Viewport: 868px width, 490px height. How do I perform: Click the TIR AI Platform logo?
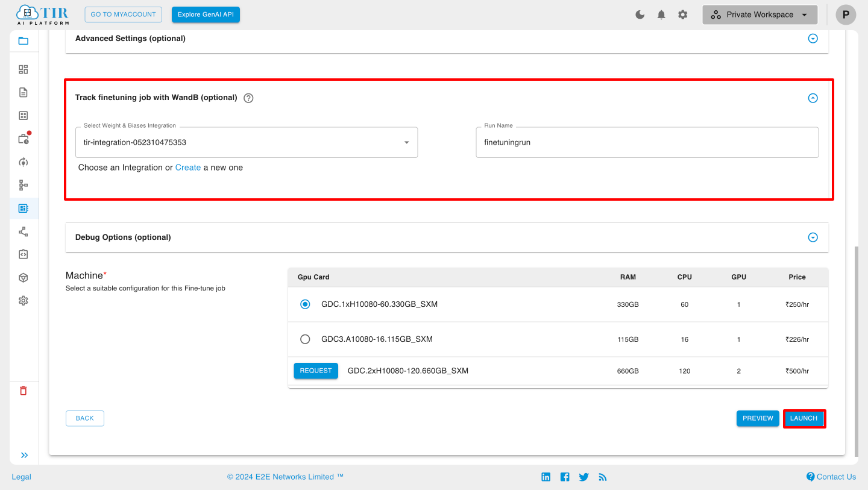tap(42, 14)
